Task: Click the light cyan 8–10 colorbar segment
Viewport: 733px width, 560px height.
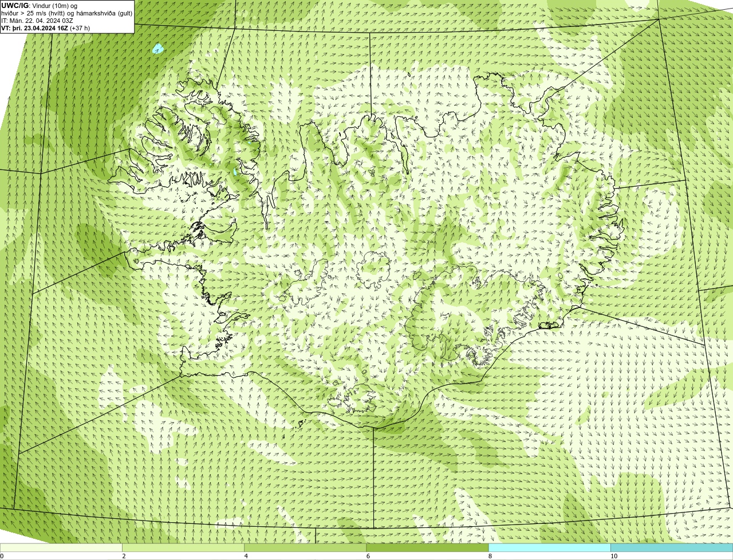Action: pos(549,547)
